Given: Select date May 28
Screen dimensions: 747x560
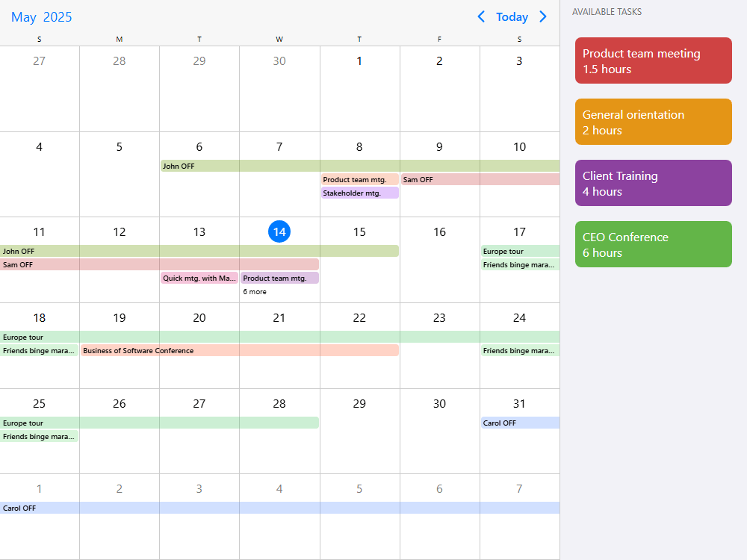Looking at the screenshot, I should tap(279, 404).
